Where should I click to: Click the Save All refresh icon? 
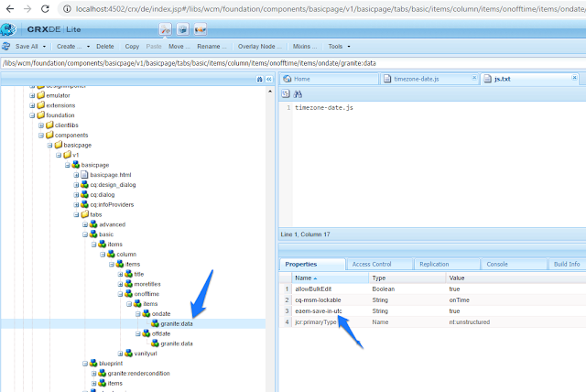[x=6, y=47]
